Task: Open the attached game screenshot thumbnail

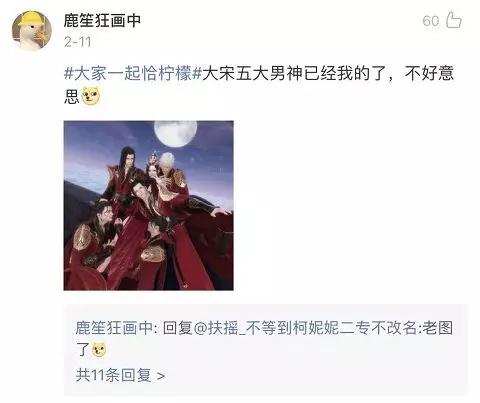Action: tap(148, 205)
